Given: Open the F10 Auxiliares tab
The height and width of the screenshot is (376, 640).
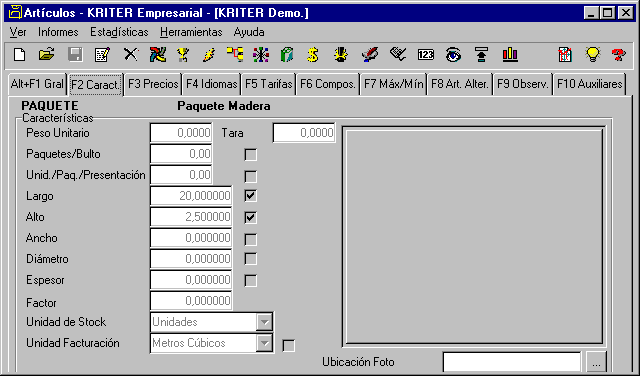Looking at the screenshot, I should coord(589,84).
